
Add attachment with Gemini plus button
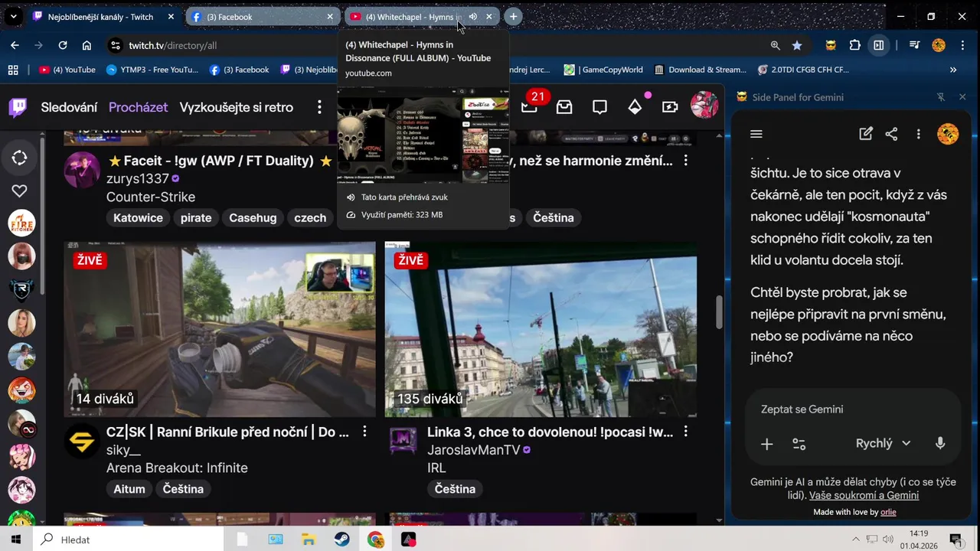766,444
